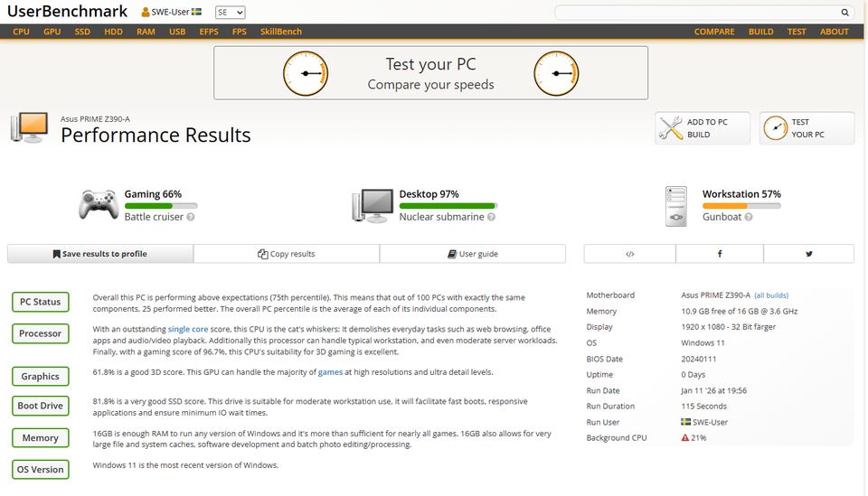This screenshot has height=496, width=868.
Task: Click the '10.9 GB free of 16 GB' memory value
Action: 740,312
